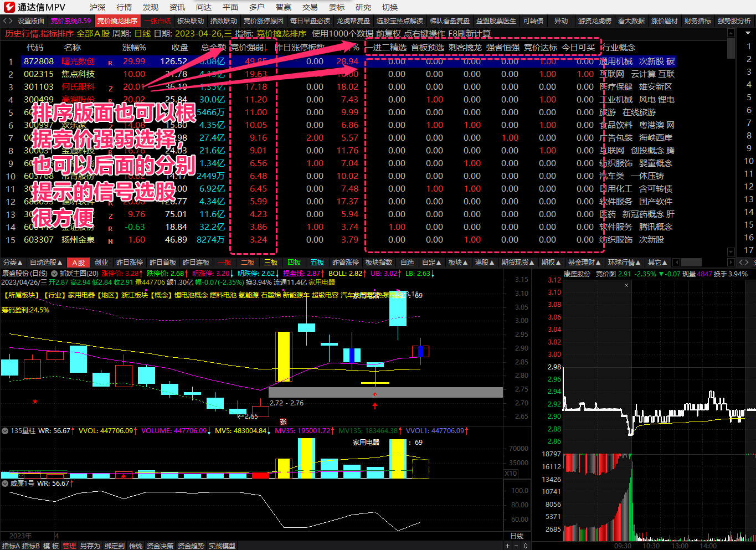The image size is (756, 550).
Task: Click the 管理 indicator button
Action: (x=69, y=546)
